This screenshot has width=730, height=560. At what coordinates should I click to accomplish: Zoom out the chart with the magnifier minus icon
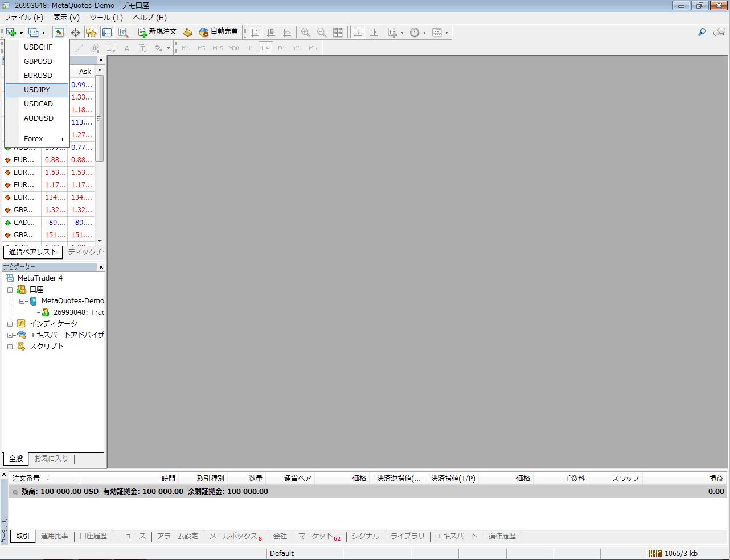point(322,32)
